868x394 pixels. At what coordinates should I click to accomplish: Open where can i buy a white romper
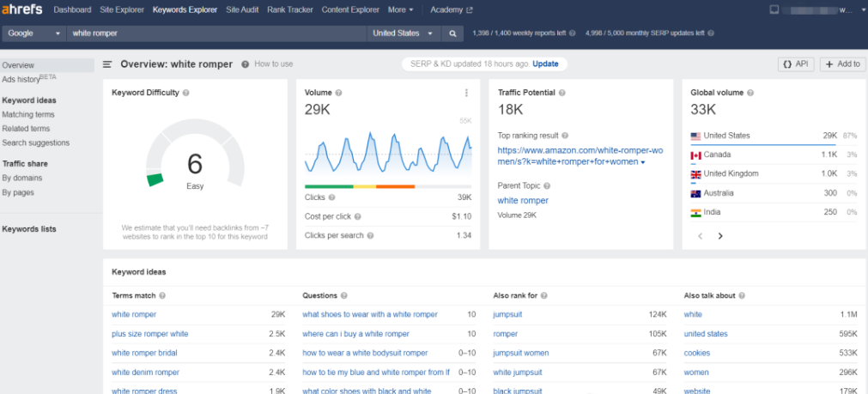click(x=356, y=334)
